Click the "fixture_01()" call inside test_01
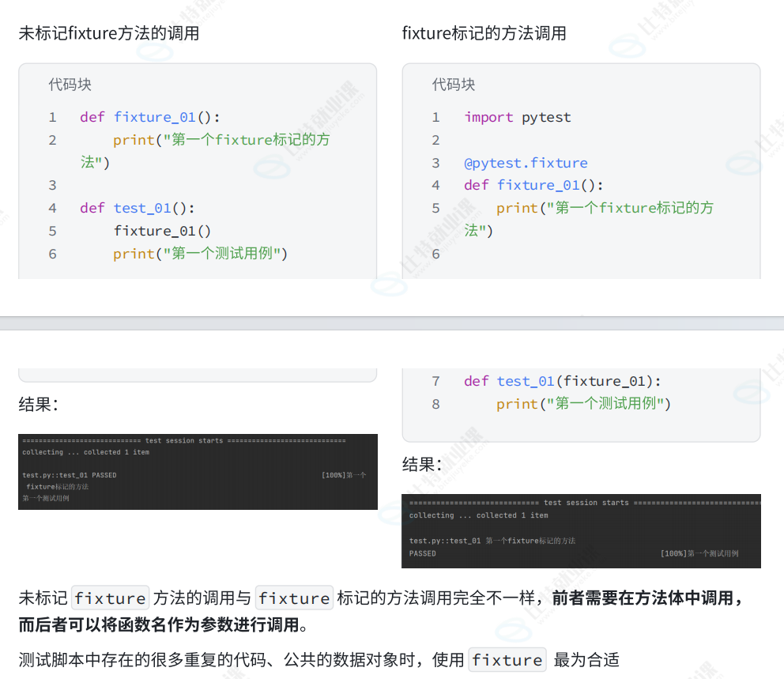Viewport: 784px width, 679px height. pyautogui.click(x=162, y=231)
